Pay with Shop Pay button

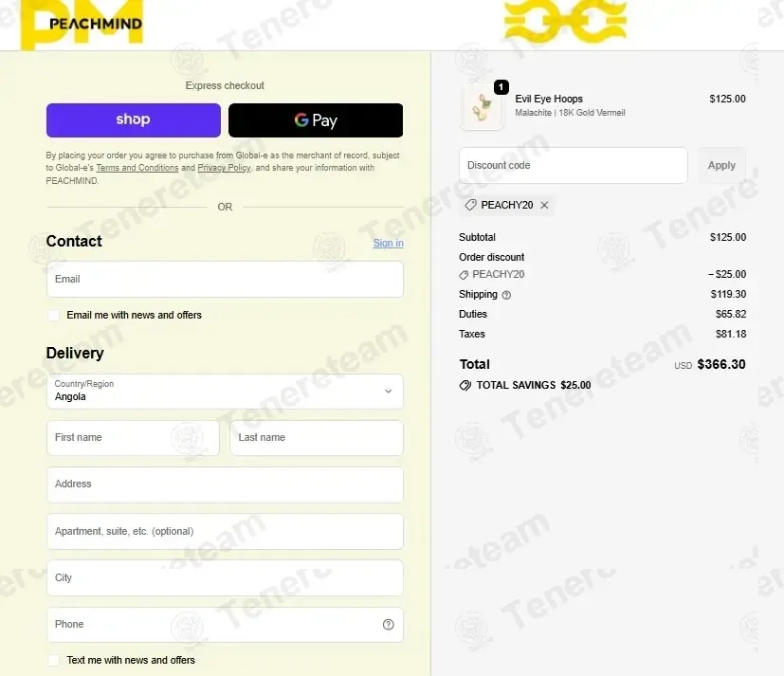pos(134,120)
